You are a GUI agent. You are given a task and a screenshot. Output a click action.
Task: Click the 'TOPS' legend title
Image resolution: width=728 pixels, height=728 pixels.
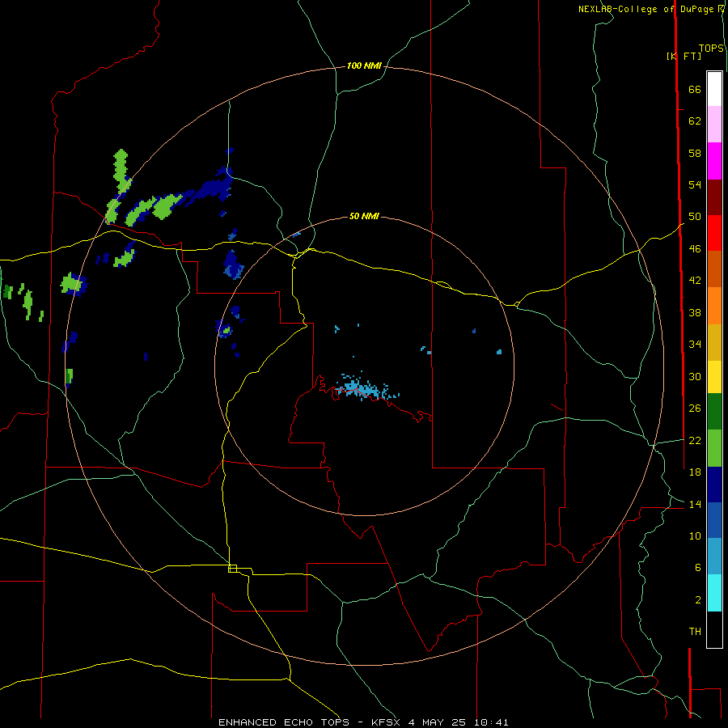point(711,49)
